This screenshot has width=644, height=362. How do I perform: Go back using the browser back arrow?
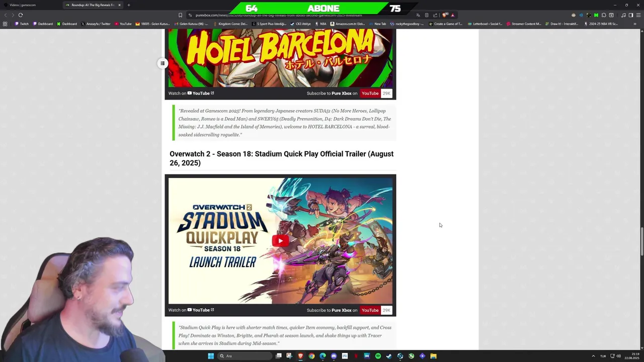6,15
